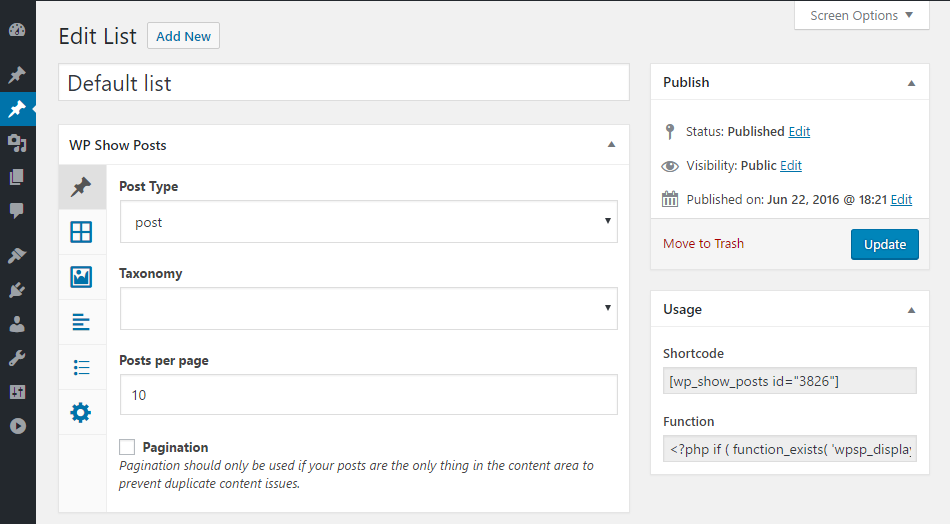Click the Posts per page field
The image size is (950, 524).
coord(368,395)
